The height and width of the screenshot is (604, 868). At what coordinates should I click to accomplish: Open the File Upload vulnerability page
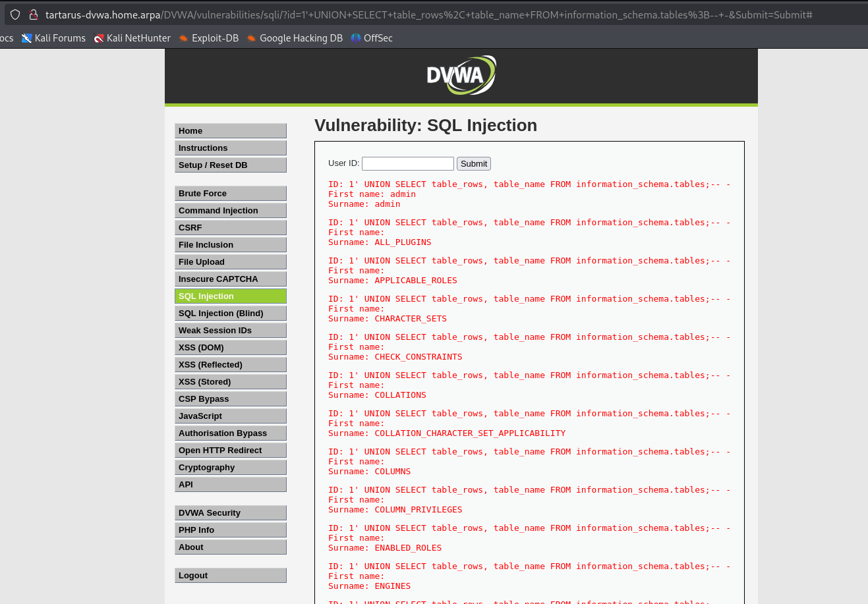[x=230, y=262]
